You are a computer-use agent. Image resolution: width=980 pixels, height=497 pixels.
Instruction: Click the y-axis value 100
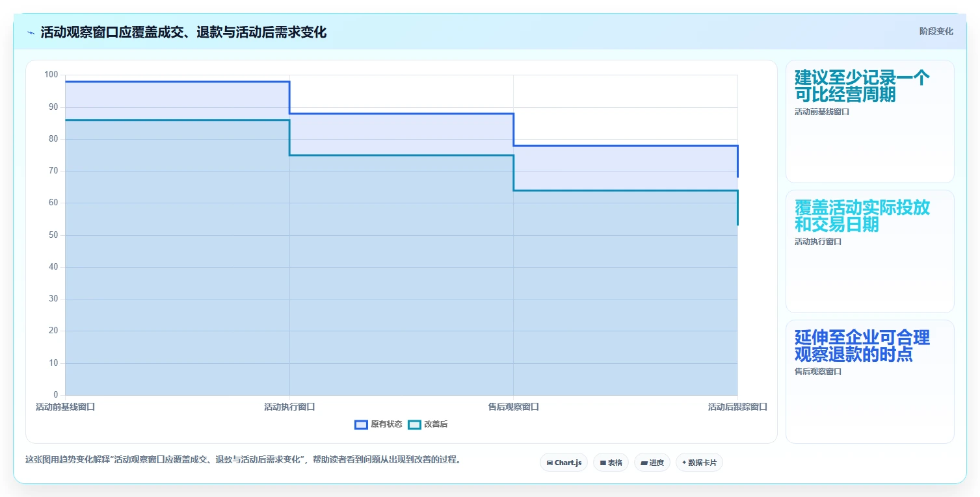(x=51, y=75)
